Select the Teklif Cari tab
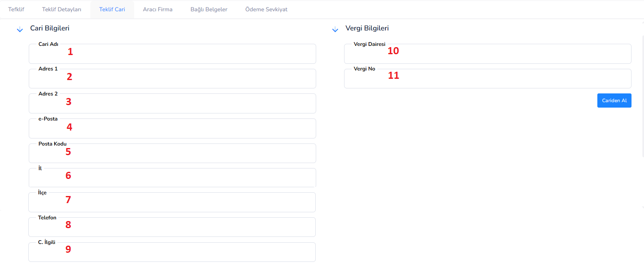644x279 pixels. (112, 9)
